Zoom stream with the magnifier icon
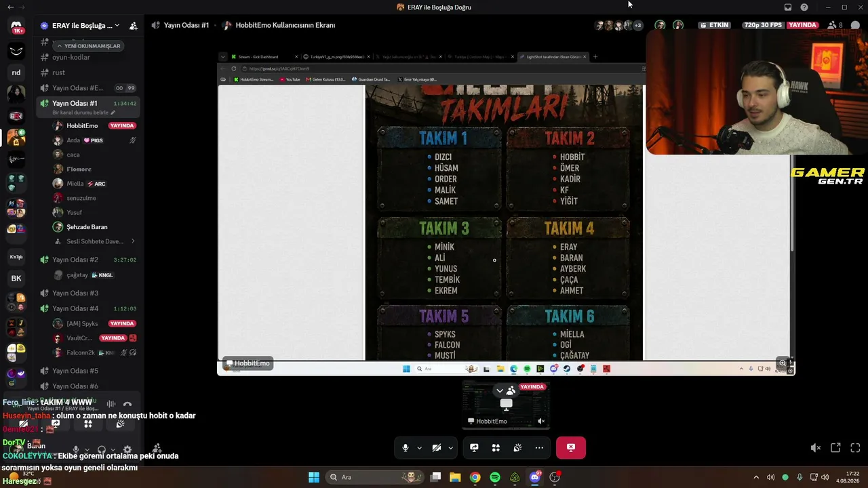This screenshot has width=868, height=488. click(783, 363)
